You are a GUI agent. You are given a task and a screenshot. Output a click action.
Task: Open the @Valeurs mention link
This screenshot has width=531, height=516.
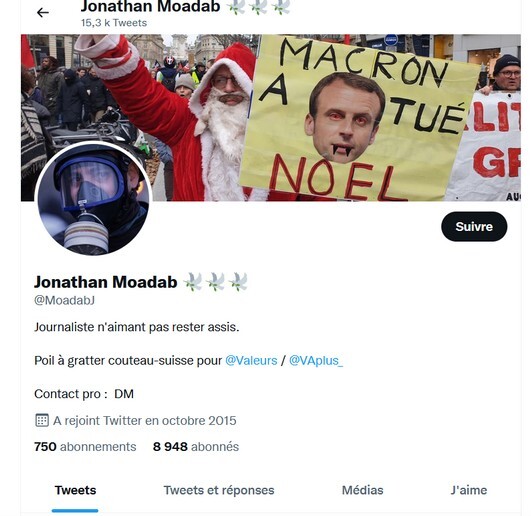251,361
